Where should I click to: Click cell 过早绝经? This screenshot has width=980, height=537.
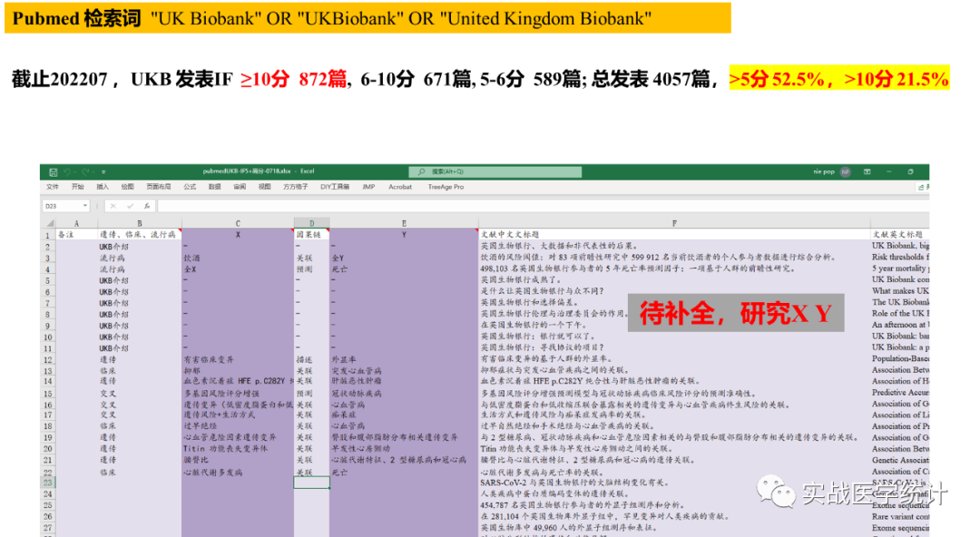click(238, 425)
